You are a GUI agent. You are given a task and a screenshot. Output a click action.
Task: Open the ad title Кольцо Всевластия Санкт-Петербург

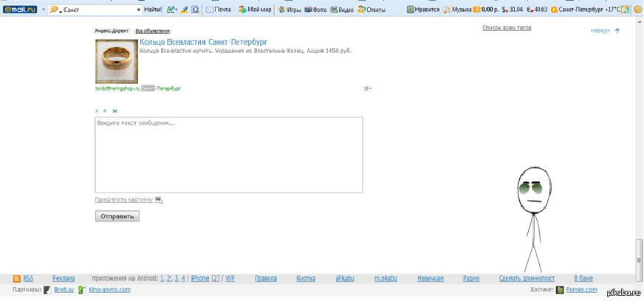coord(204,42)
